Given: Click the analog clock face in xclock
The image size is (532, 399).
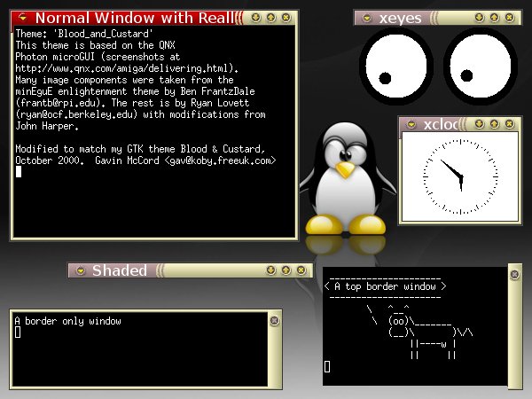Looking at the screenshot, I should tap(460, 176).
